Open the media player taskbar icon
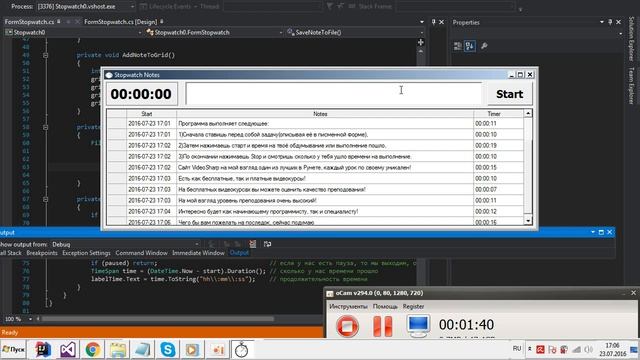Image resolution: width=640 pixels, height=360 pixels. (192, 349)
